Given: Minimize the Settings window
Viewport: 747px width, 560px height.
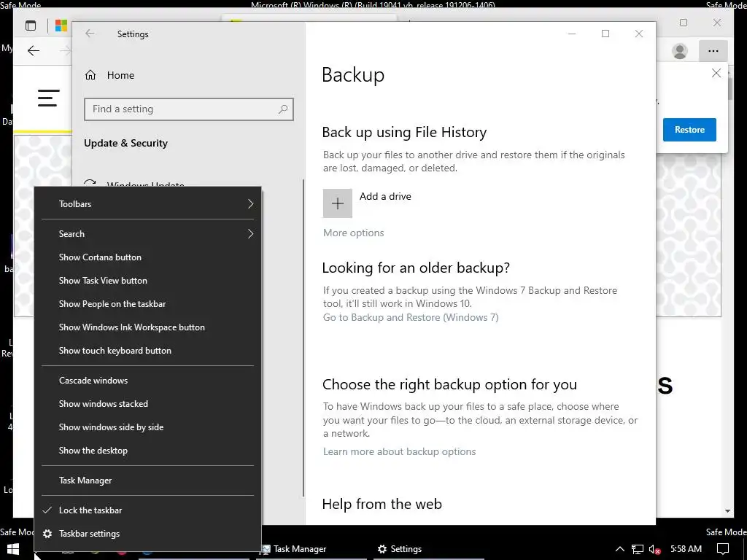Looking at the screenshot, I should click(572, 34).
